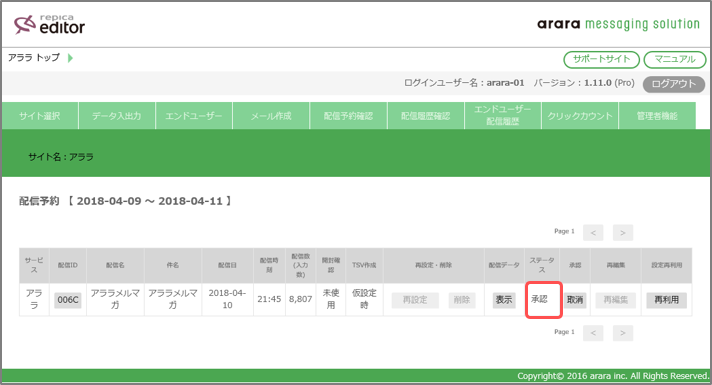Open the 管理者機能 tab
Image resolution: width=712 pixels, height=385 pixels.
(657, 116)
